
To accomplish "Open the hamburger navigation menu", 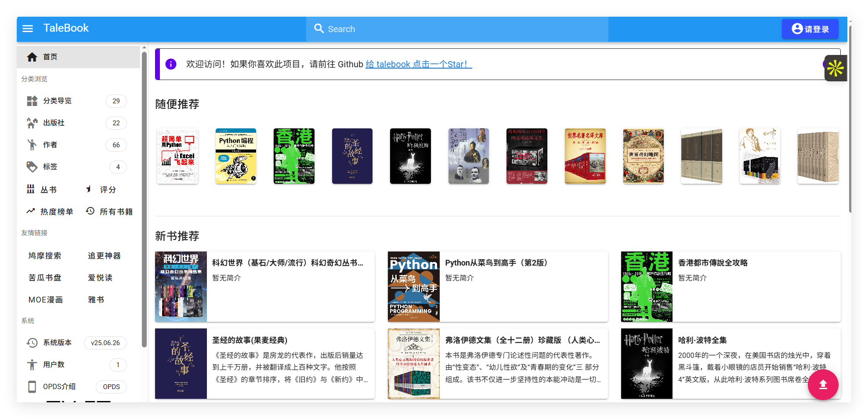I will click(x=28, y=28).
